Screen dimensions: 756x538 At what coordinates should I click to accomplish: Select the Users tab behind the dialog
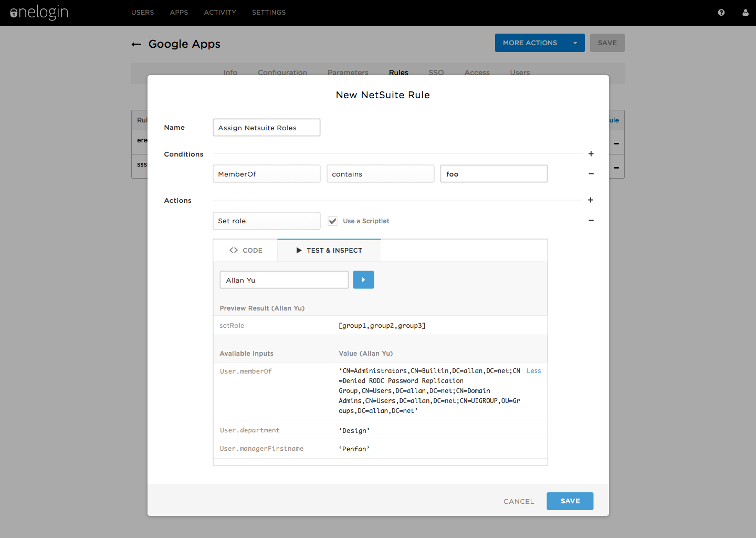pos(520,73)
